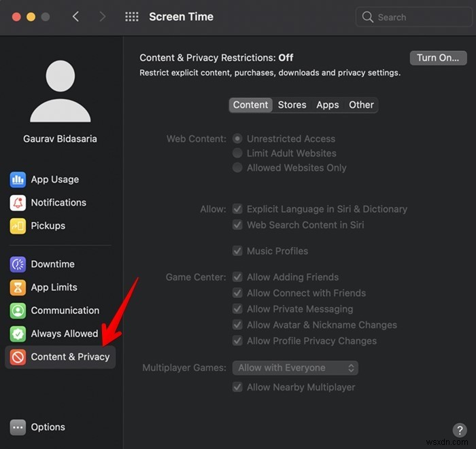Screen dimensions: 476x449
Task: Click the yellow Pickups icon
Action: 18,226
